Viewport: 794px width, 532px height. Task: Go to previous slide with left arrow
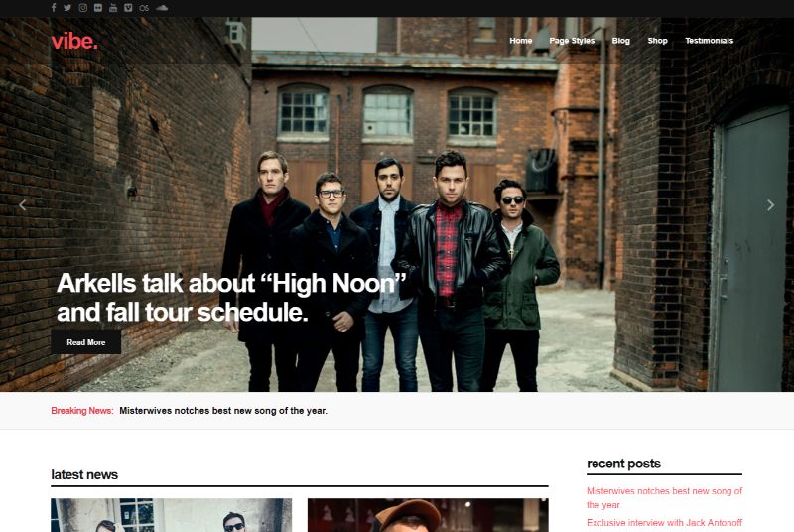click(22, 205)
